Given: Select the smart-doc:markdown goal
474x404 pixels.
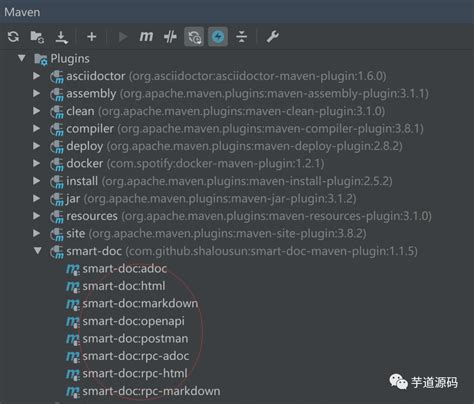Looking at the screenshot, I should pos(140,303).
